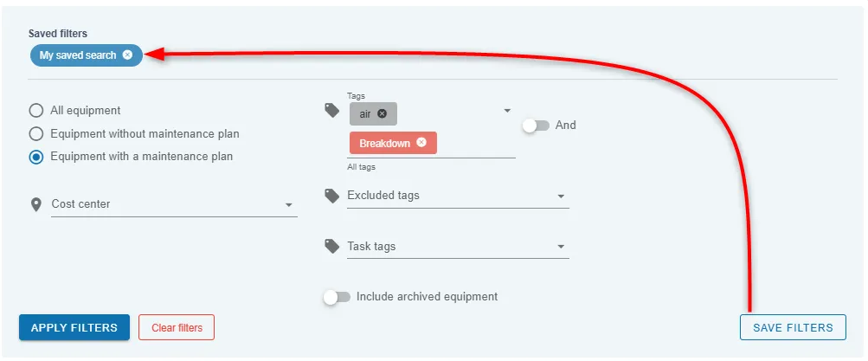Toggle the 'And' tag matching switch

536,126
